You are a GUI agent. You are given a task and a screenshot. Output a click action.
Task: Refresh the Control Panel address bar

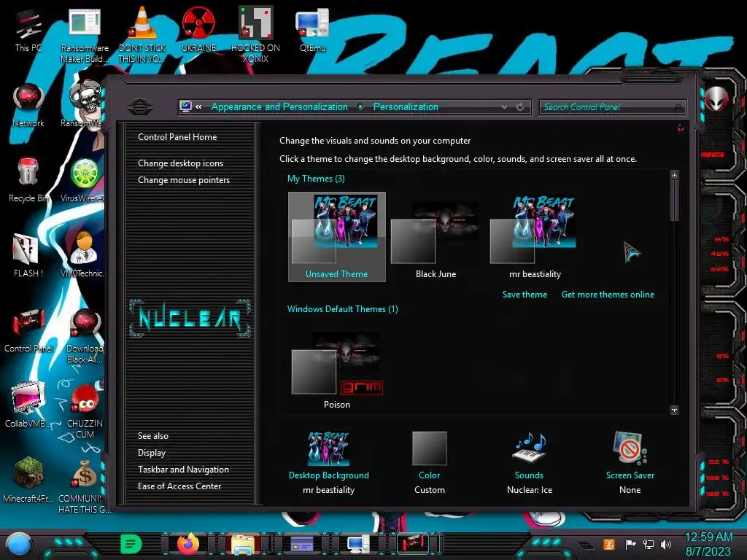click(x=520, y=106)
